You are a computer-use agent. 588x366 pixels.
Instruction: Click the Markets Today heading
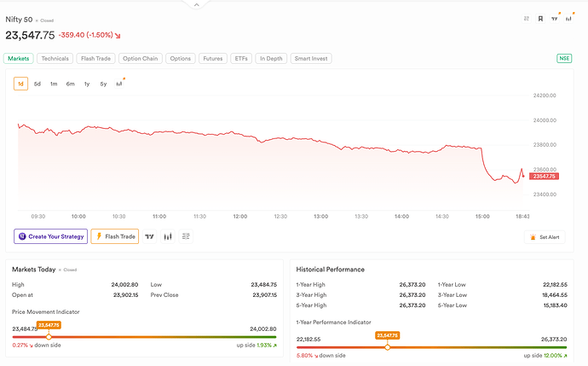point(34,269)
